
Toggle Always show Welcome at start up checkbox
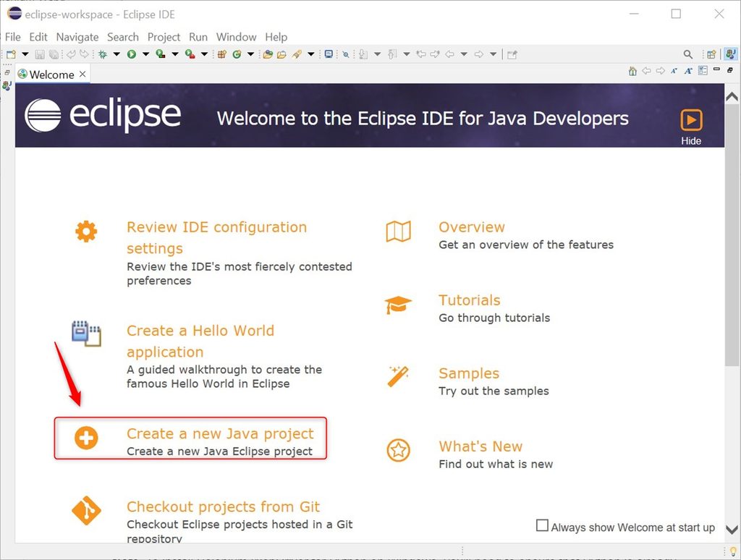point(542,525)
